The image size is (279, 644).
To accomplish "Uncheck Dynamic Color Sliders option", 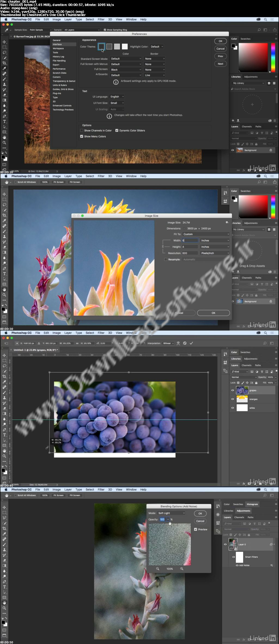I will click(117, 130).
